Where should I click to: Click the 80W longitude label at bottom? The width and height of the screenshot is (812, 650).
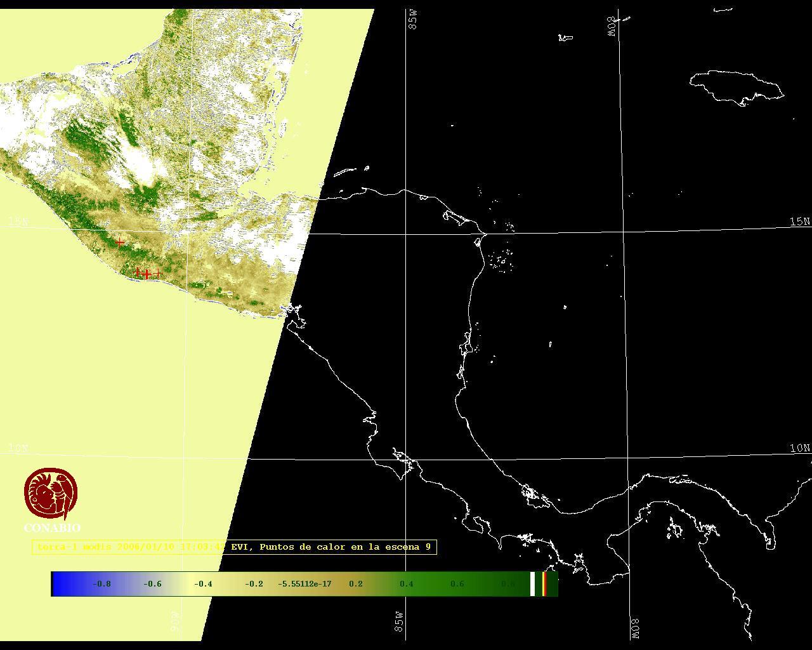coord(636,628)
